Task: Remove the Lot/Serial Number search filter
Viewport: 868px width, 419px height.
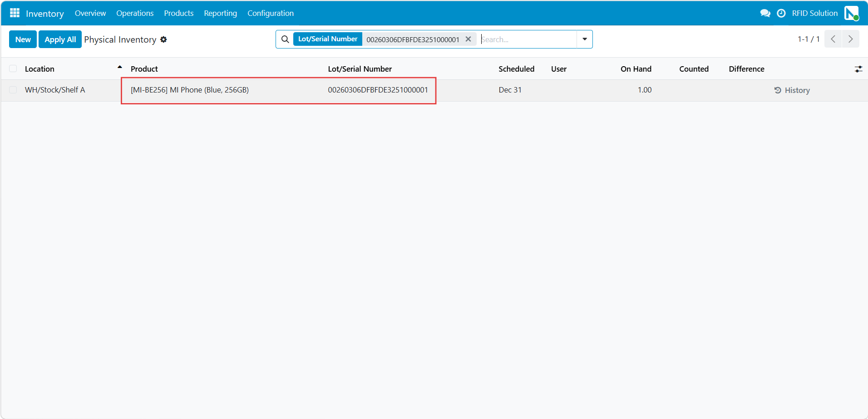Action: click(468, 39)
